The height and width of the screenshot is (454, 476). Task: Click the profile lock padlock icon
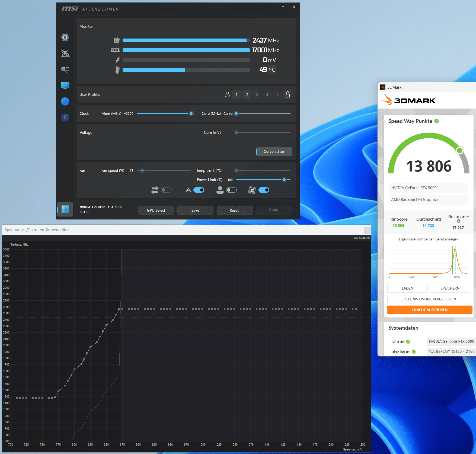click(288, 94)
